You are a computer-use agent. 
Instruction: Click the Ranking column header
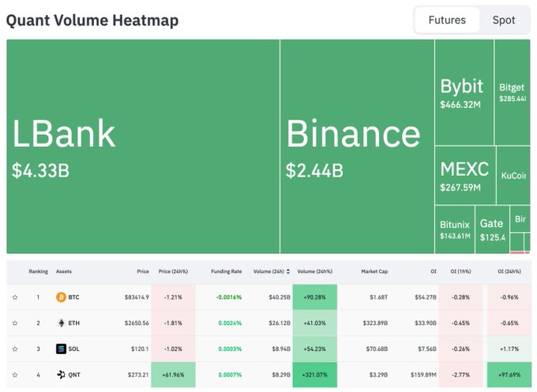39,271
